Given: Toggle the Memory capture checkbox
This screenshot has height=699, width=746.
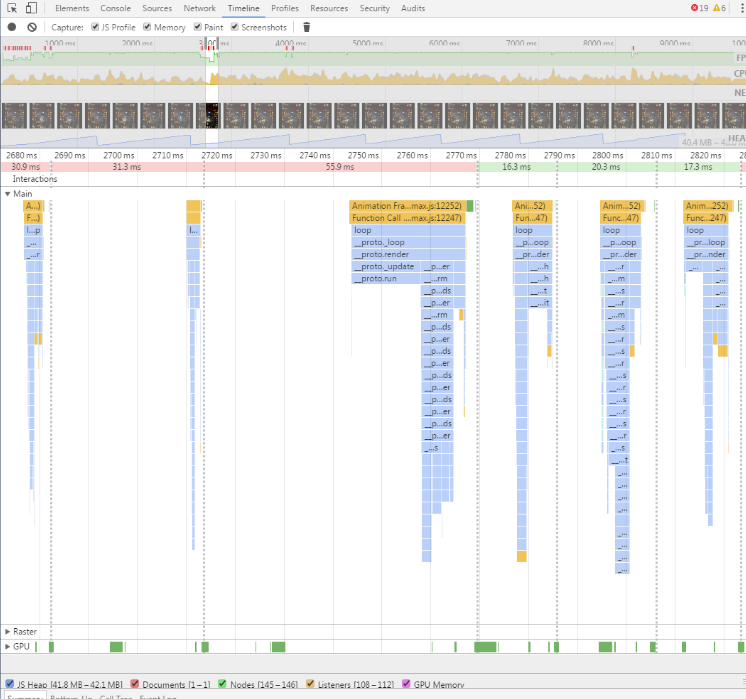Looking at the screenshot, I should [x=147, y=27].
